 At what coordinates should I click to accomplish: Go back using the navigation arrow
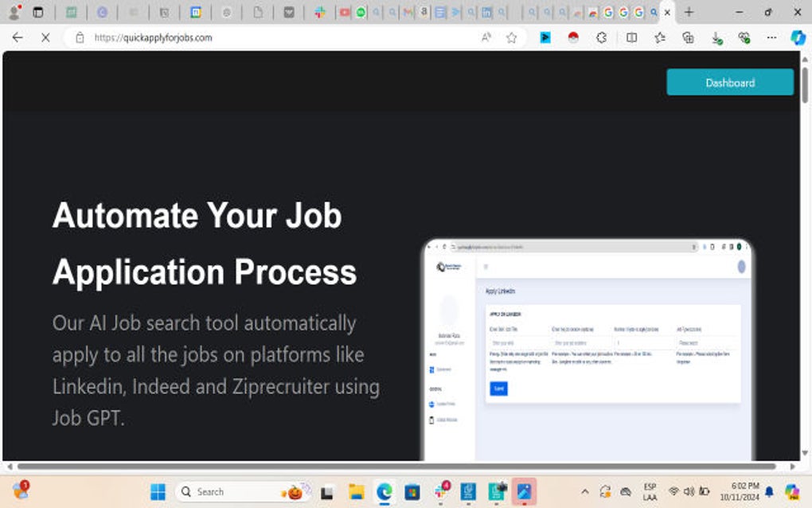pos(17,37)
